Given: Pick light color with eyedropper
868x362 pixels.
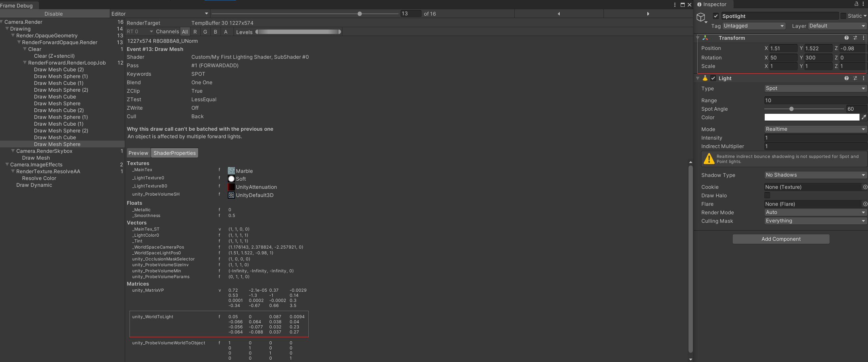Looking at the screenshot, I should pos(864,117).
